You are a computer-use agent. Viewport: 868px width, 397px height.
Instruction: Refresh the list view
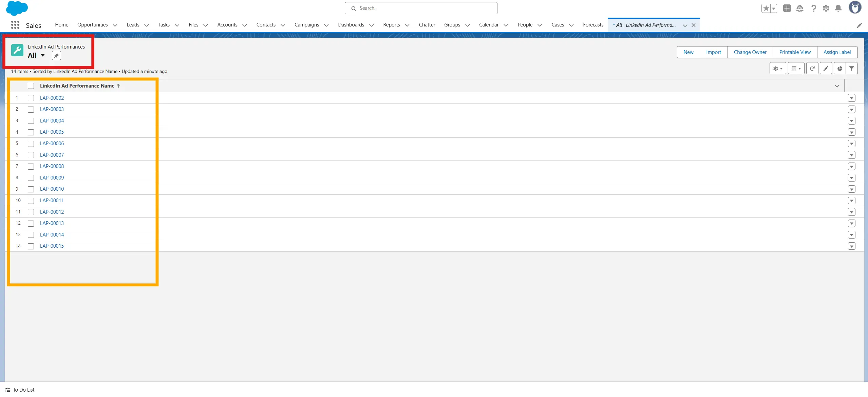click(x=812, y=69)
